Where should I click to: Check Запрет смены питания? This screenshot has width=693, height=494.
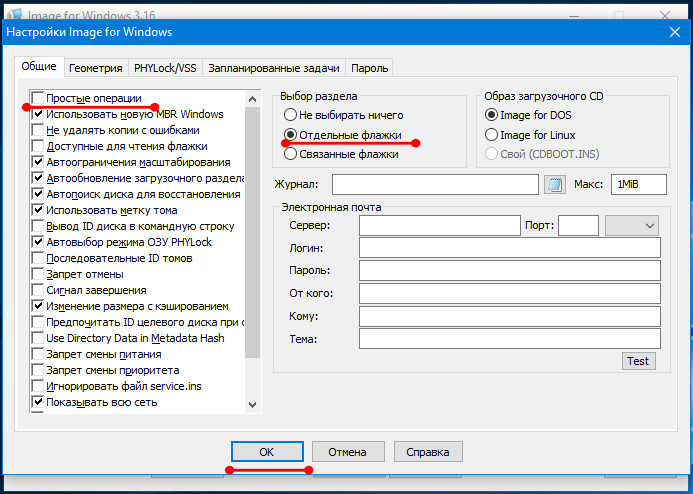click(38, 354)
